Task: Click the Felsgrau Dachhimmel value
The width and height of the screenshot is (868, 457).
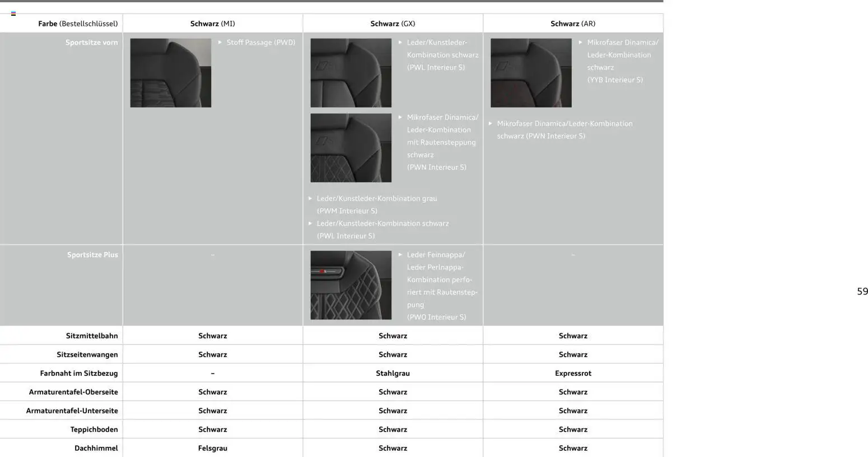Action: pyautogui.click(x=213, y=448)
